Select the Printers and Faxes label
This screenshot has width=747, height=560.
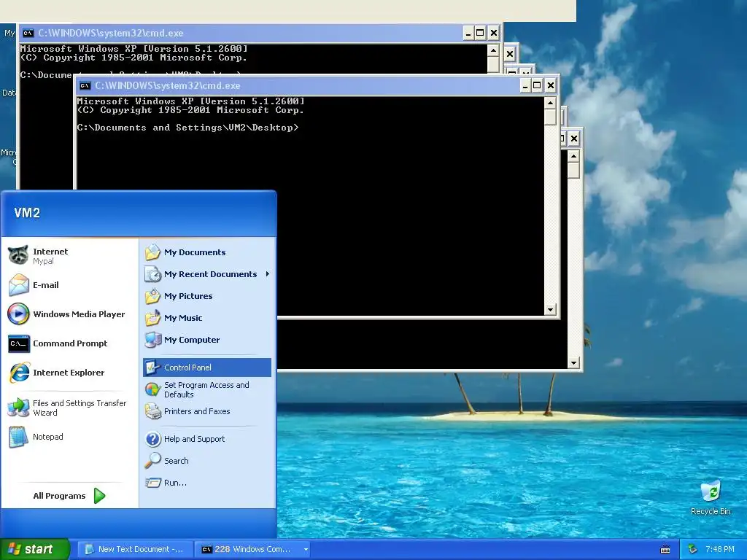[197, 411]
